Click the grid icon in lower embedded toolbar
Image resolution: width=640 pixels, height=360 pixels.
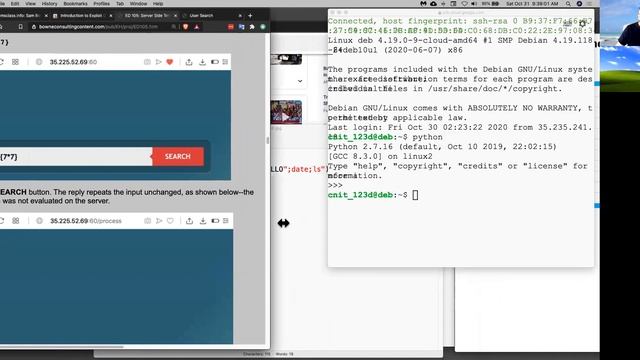(16, 221)
